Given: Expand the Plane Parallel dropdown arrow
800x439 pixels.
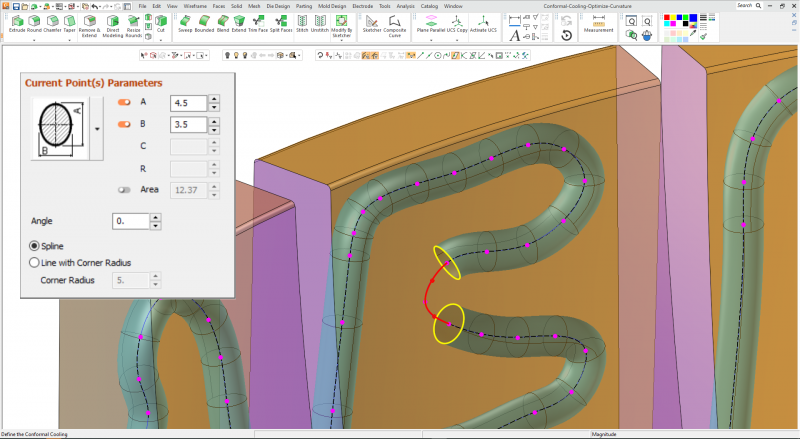Looking at the screenshot, I should pos(431,40).
